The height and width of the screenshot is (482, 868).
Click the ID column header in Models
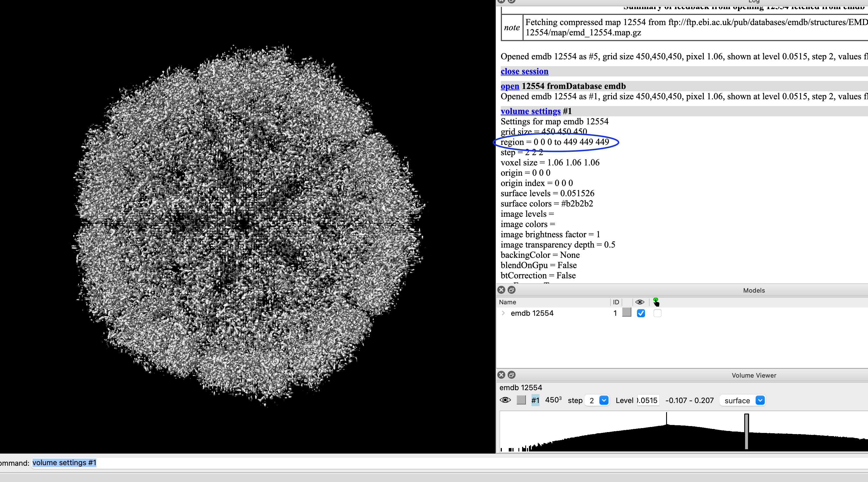pos(616,302)
